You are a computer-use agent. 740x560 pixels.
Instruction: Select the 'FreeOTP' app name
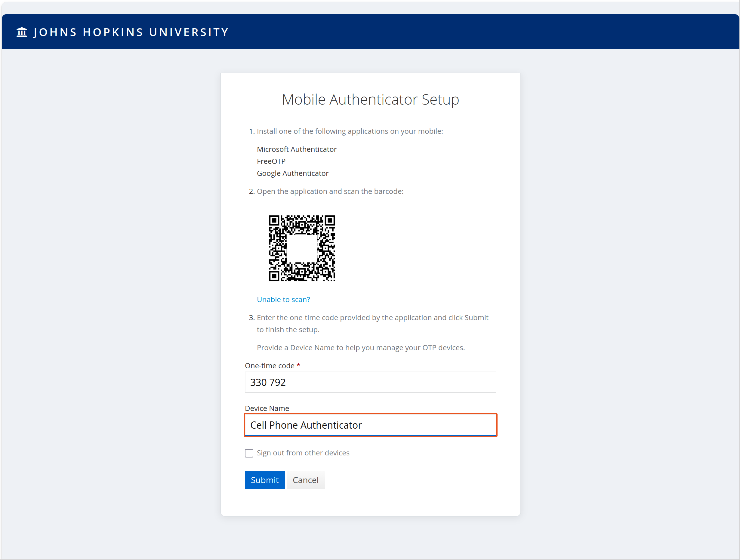pyautogui.click(x=271, y=161)
